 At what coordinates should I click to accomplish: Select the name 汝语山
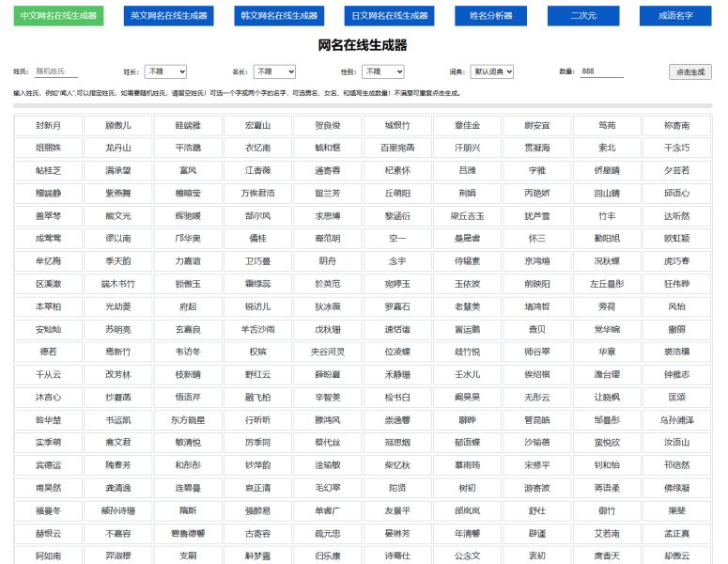[677, 443]
